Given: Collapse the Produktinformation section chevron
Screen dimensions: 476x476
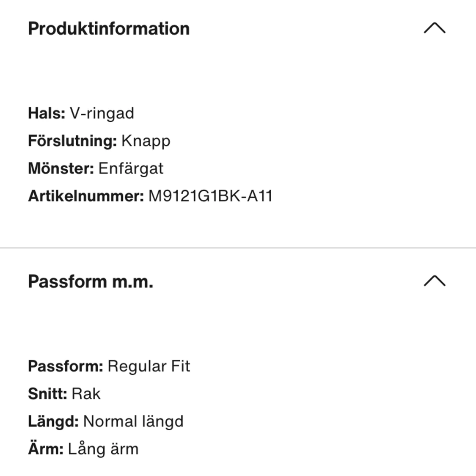Looking at the screenshot, I should tap(435, 28).
